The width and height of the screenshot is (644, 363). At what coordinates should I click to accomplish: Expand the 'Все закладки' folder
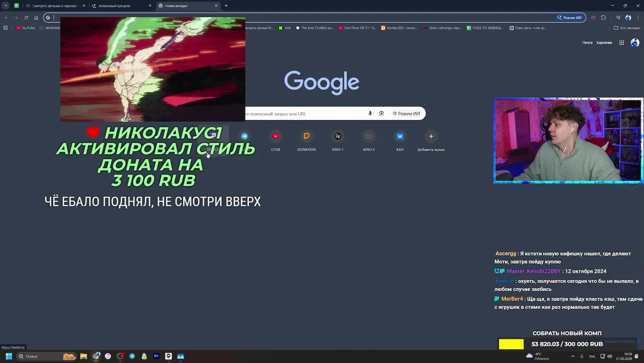coord(627,28)
